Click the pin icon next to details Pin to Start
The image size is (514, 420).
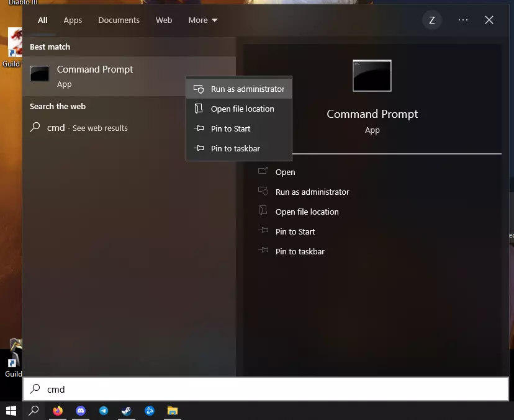tap(263, 230)
